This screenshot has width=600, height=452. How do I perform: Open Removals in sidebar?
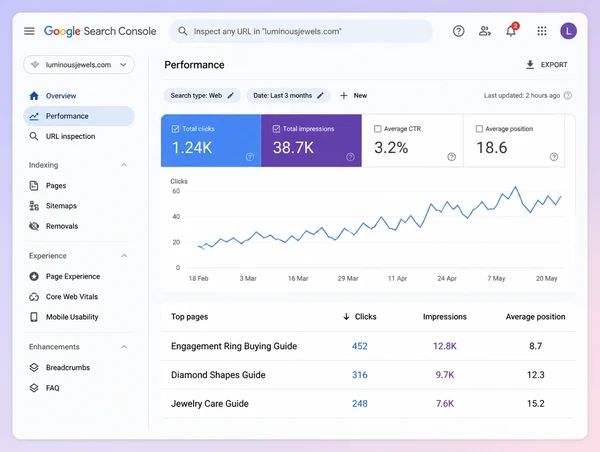79,226
